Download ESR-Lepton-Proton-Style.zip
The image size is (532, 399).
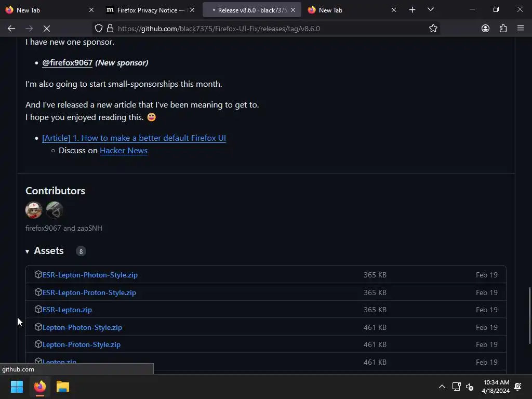(x=89, y=292)
